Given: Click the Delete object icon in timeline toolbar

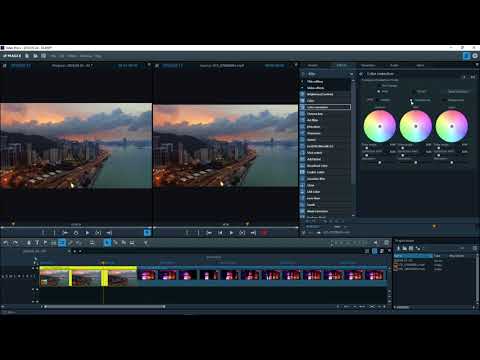Looking at the screenshot, I should 29,243.
